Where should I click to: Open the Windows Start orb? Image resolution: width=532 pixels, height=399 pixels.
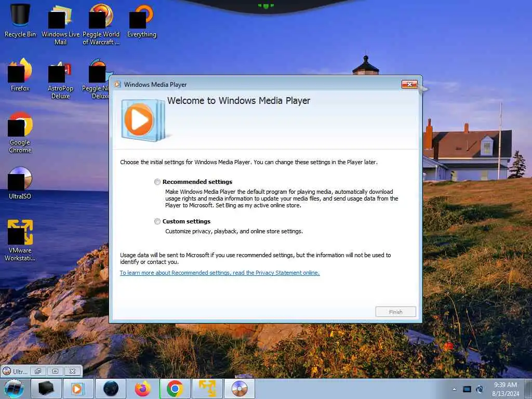14,389
